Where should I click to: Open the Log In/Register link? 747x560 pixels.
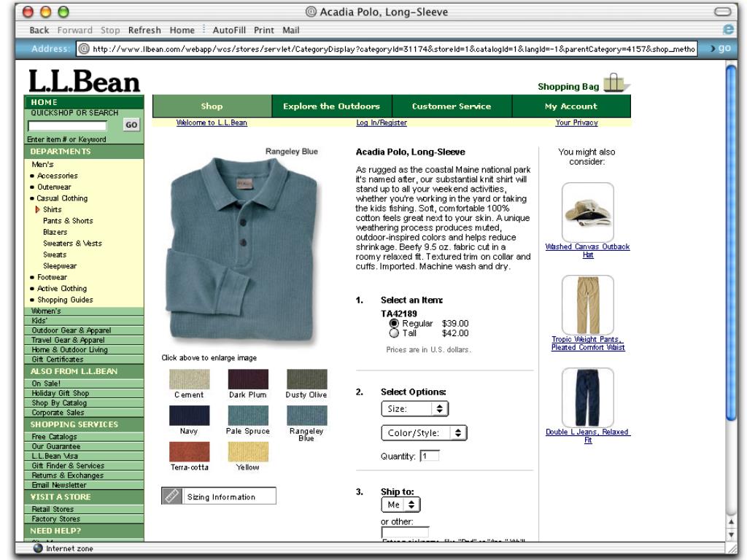[x=382, y=122]
